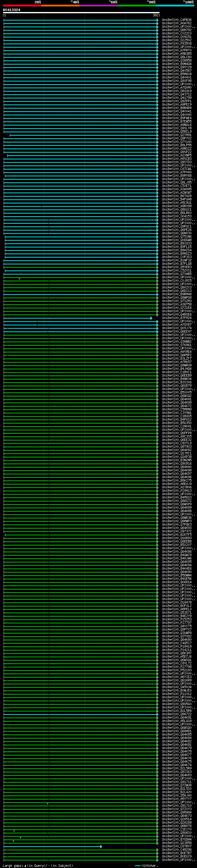Open hit UniRef100_Q8H792
Screen dimensions: 197x868
(x=176, y=30)
